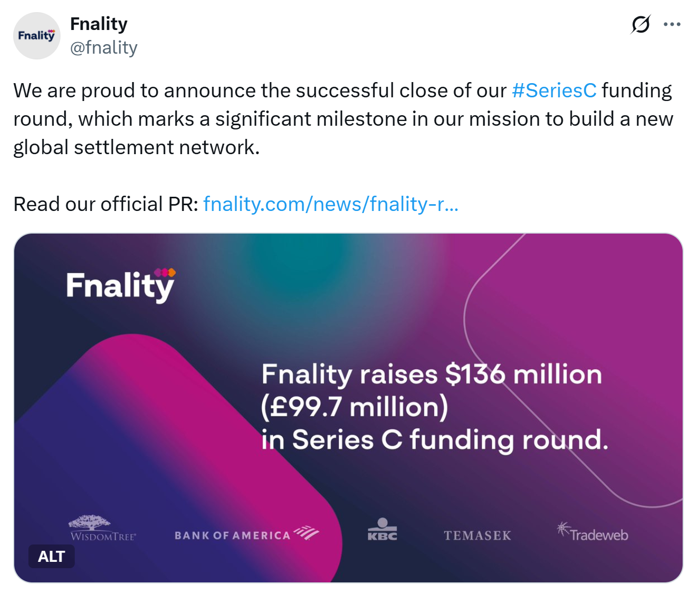Follow the fnality.com/news press release link

[331, 204]
